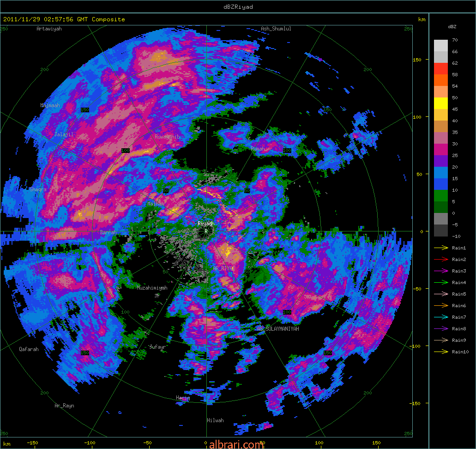Click the Artawiyah city label
This screenshot has height=449, width=476.
coord(49,29)
